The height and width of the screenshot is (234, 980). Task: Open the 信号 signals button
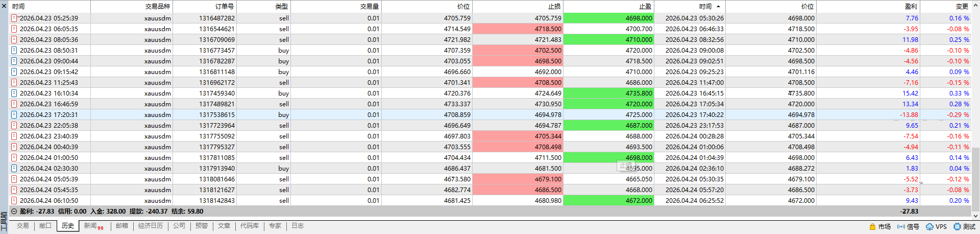click(x=908, y=227)
